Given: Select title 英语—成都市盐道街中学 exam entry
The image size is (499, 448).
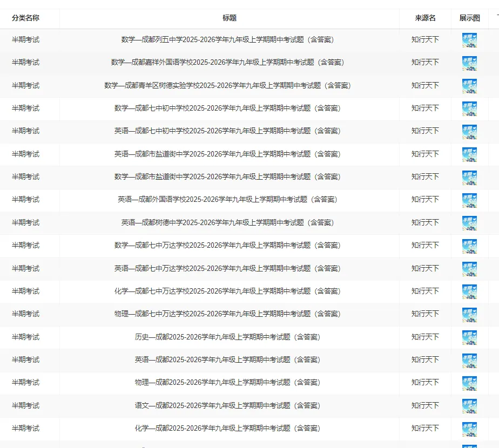Looking at the screenshot, I should (x=227, y=154).
